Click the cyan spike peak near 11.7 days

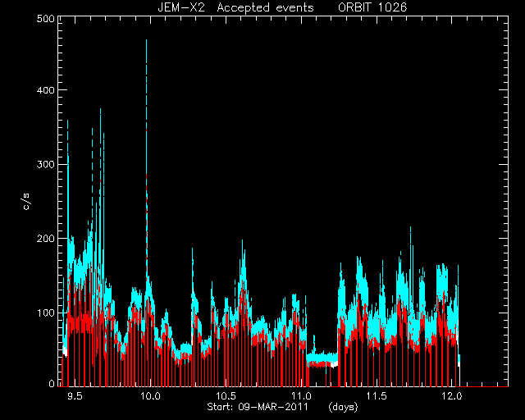410,228
